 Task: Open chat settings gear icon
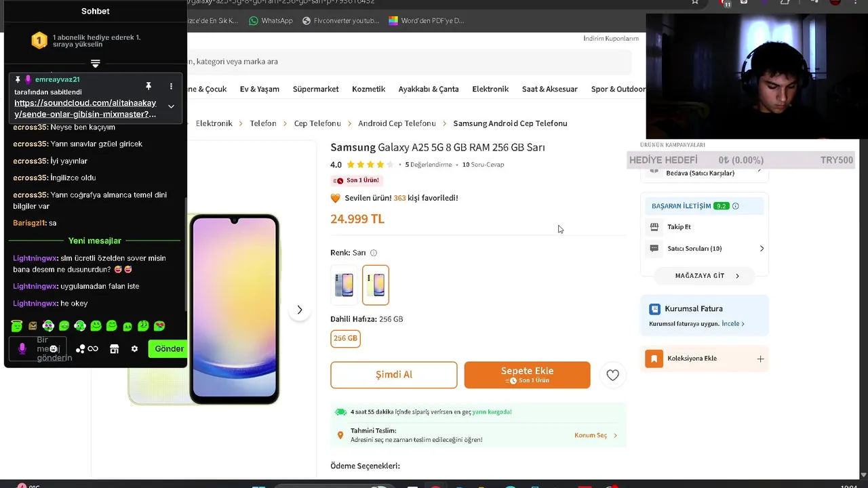point(134,348)
